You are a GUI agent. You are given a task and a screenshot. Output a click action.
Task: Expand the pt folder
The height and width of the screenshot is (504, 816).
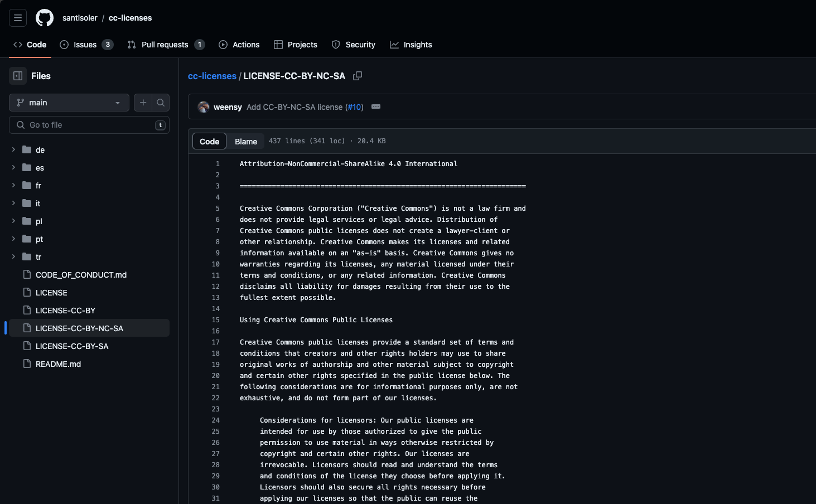pyautogui.click(x=13, y=239)
